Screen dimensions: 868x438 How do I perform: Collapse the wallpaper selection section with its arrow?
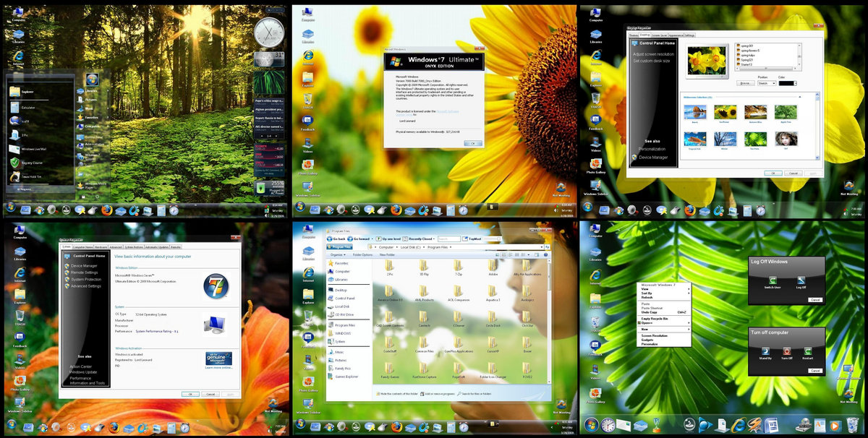[801, 97]
